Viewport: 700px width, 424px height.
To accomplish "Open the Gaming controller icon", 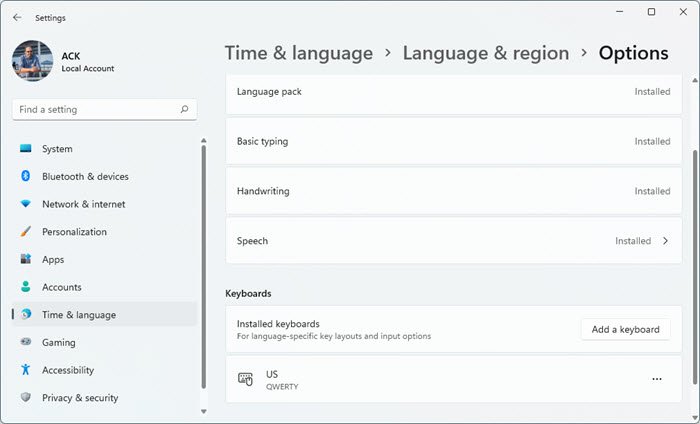I will click(x=25, y=342).
